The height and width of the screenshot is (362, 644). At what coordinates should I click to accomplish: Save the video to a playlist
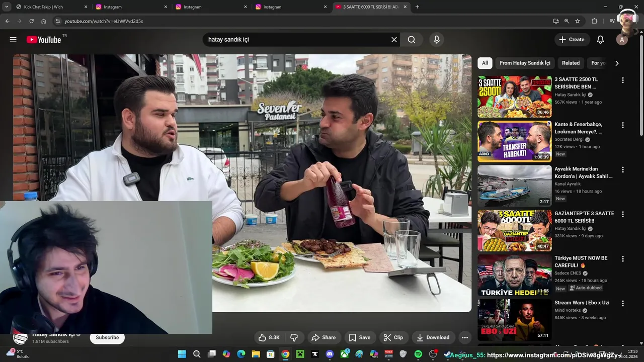(x=360, y=337)
